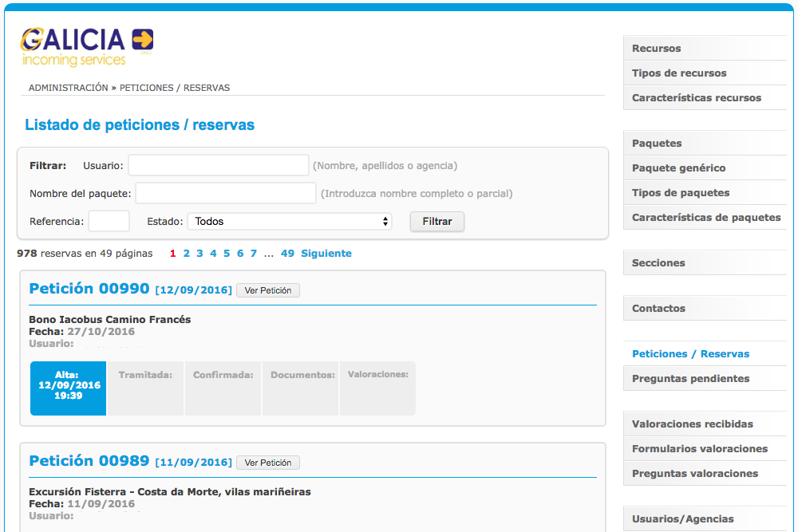
Task: Open Recursos in the sidebar menu
Action: (705, 49)
